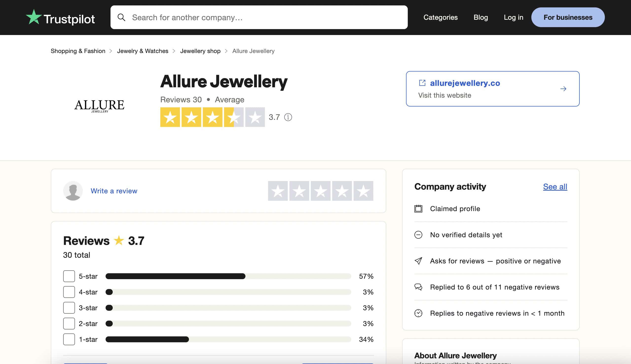Screen dimensions: 631x364
Task: Click the Log in link
Action: click(513, 17)
